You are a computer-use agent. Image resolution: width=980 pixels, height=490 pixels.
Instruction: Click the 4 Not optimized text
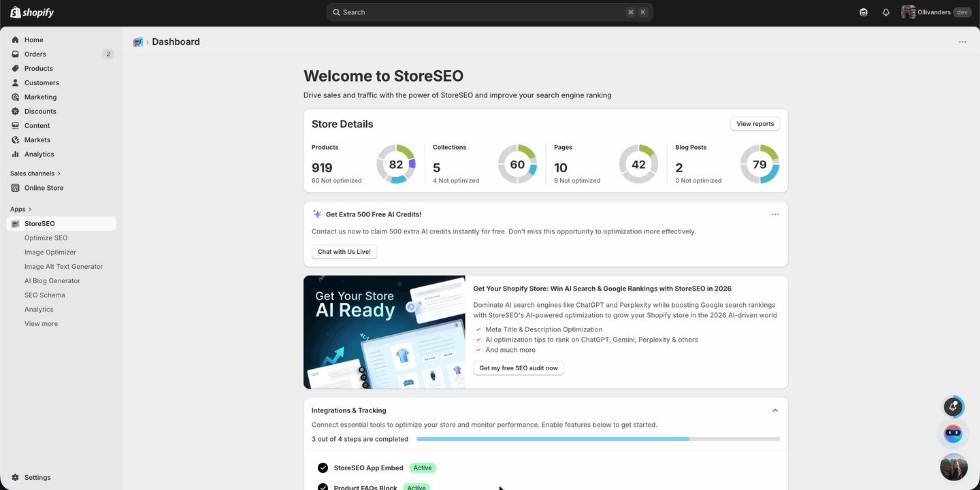456,181
